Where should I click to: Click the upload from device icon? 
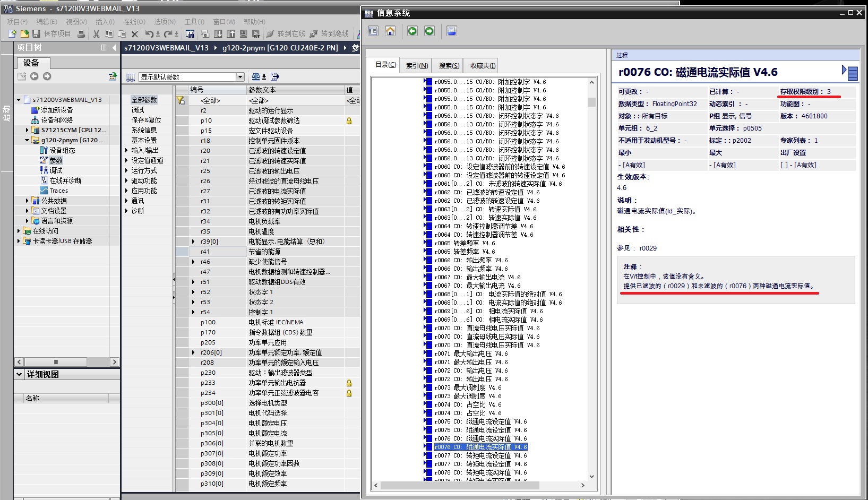click(231, 33)
